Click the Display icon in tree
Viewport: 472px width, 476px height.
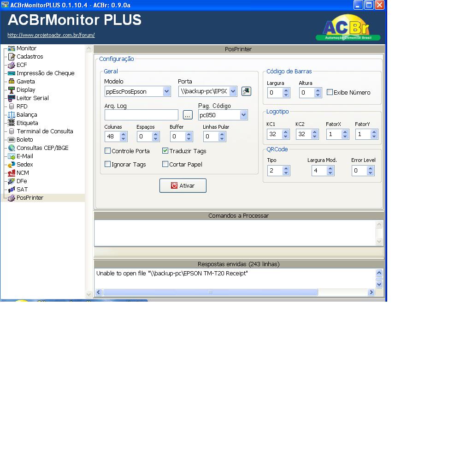pyautogui.click(x=12, y=90)
